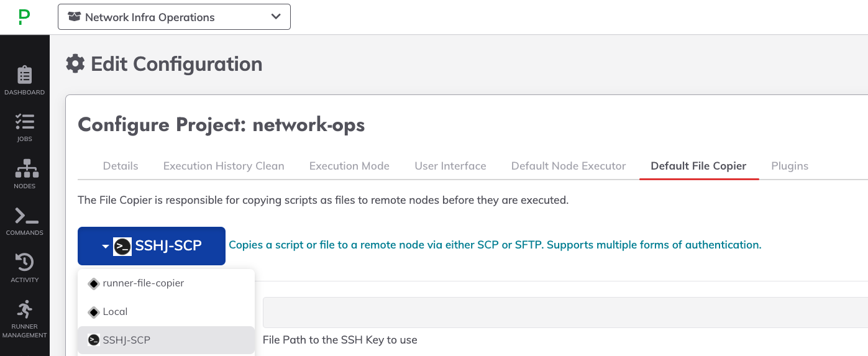Viewport: 868px width, 356px height.
Task: Click terminal icon on SSHJ-SCP button
Action: (122, 246)
